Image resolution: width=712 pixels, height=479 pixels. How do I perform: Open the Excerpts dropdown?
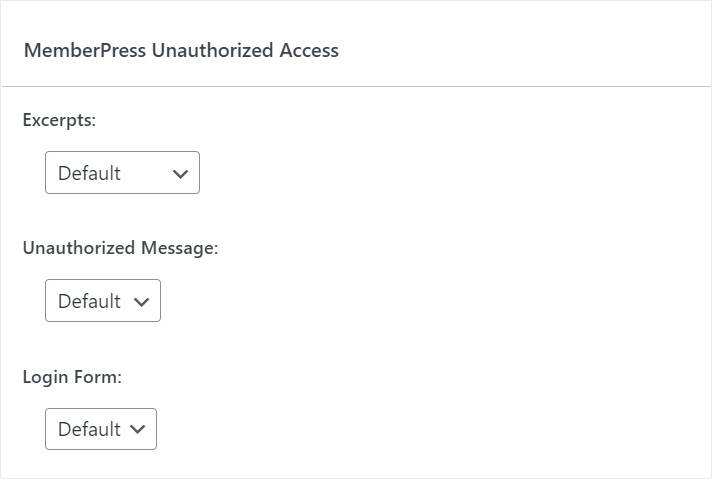122,173
